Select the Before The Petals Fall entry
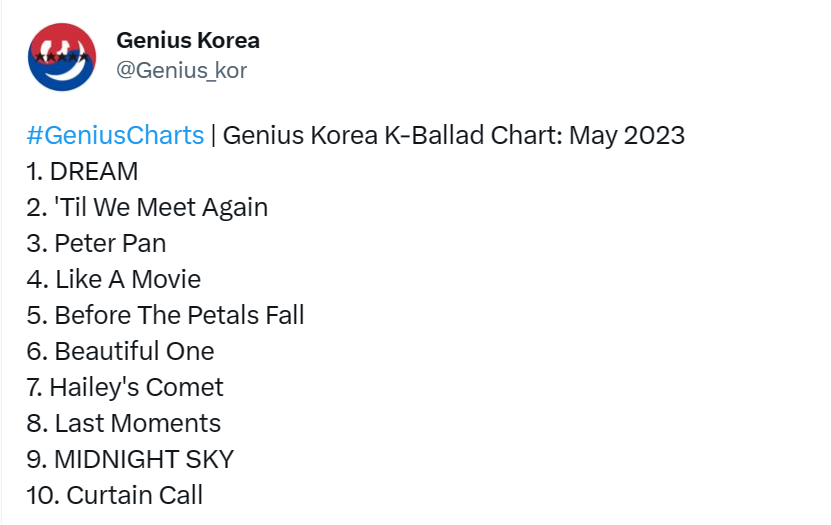The image size is (831, 525). click(165, 315)
